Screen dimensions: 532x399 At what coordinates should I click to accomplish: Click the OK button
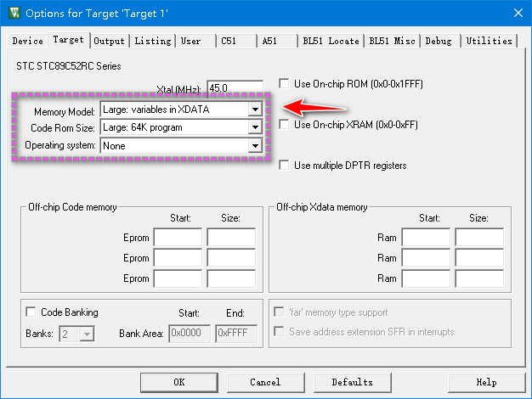(x=179, y=382)
